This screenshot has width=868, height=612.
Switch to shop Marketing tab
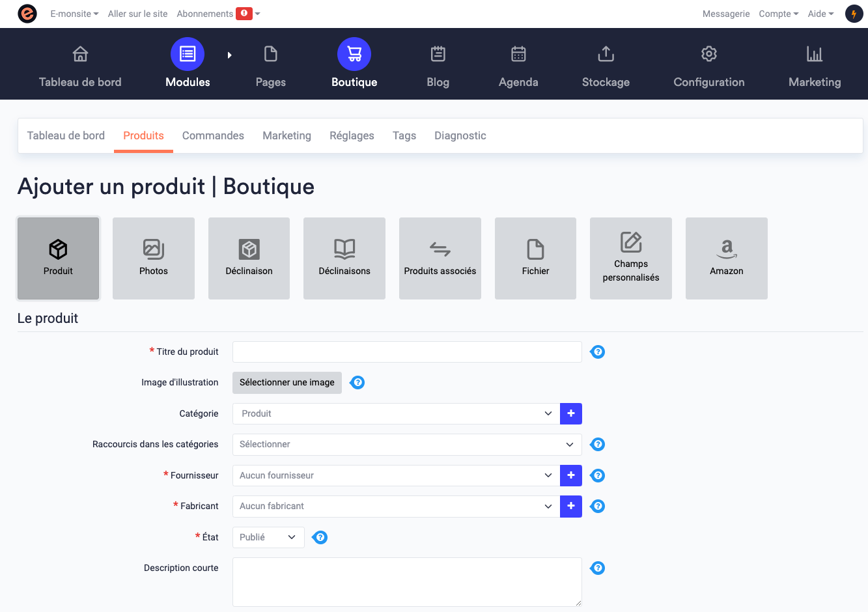click(287, 135)
